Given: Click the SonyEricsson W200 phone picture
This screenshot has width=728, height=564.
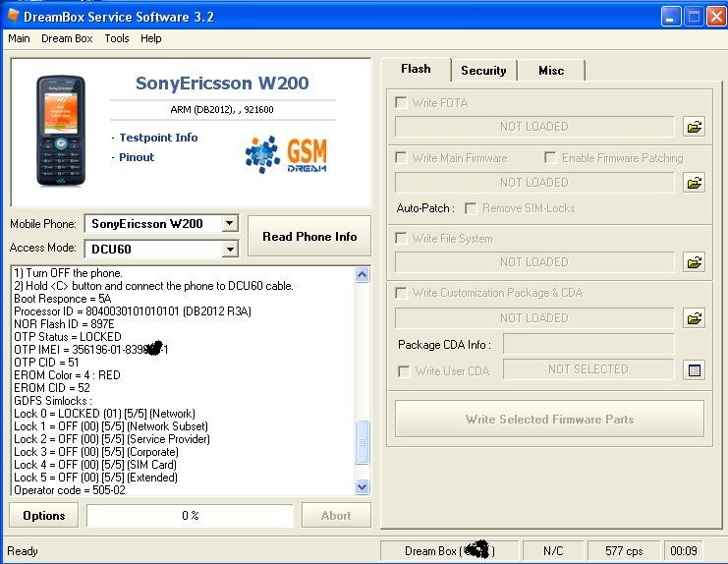Looking at the screenshot, I should (x=61, y=131).
